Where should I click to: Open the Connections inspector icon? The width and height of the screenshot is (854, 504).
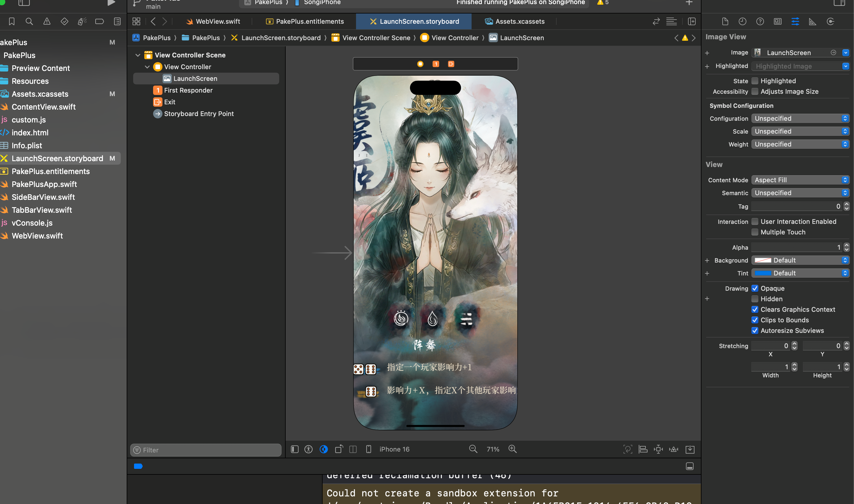[830, 22]
